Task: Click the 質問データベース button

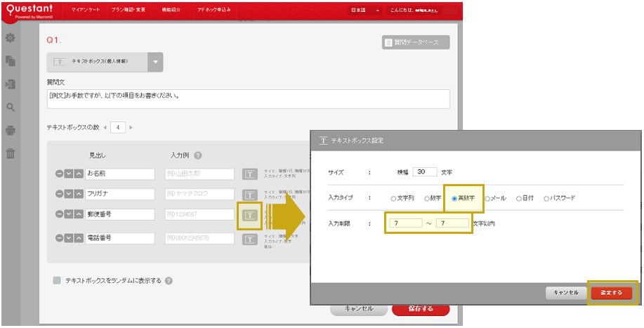Action: (x=416, y=42)
